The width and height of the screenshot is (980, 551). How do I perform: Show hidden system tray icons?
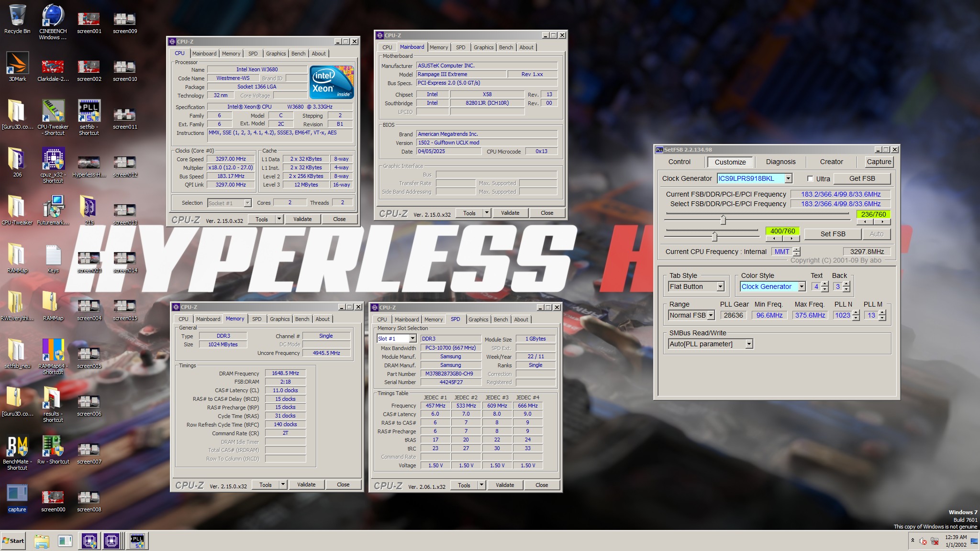(913, 541)
